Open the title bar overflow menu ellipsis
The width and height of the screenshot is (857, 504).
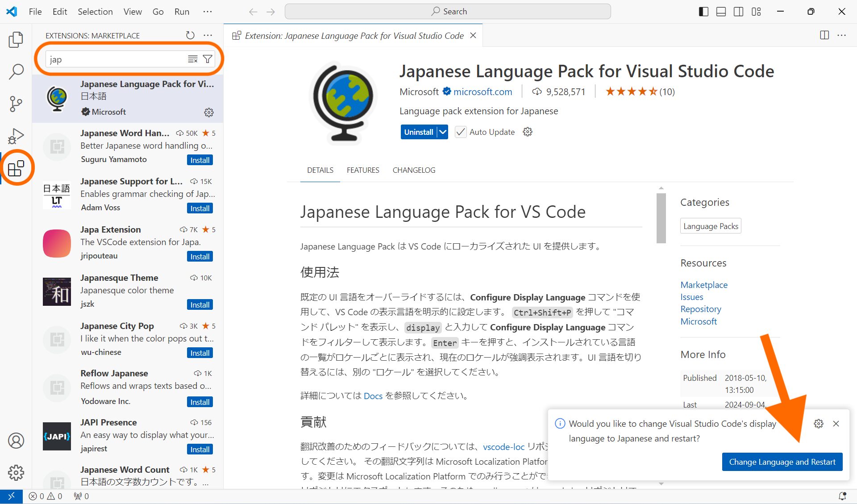pyautogui.click(x=208, y=12)
